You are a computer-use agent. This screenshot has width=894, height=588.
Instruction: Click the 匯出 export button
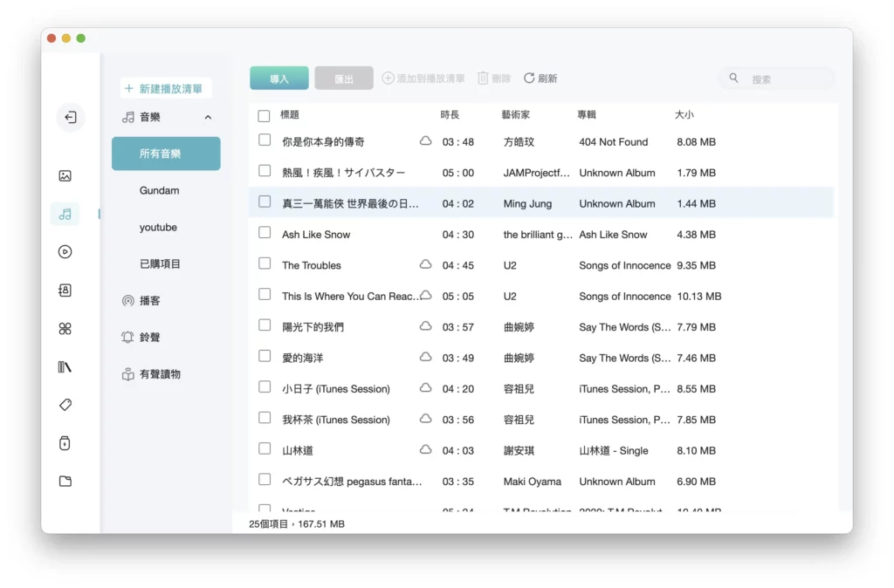point(344,78)
